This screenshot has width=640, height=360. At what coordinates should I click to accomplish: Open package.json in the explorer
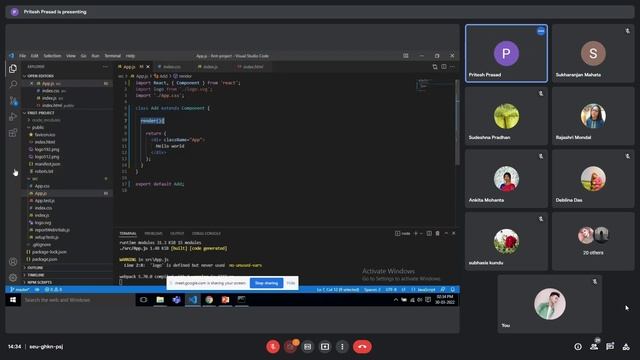(x=44, y=259)
